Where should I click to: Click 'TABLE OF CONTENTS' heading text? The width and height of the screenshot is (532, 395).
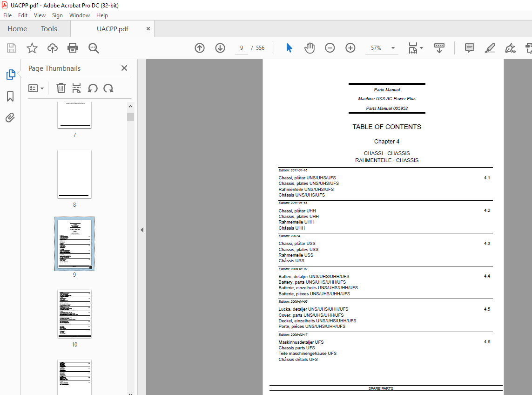(x=387, y=127)
